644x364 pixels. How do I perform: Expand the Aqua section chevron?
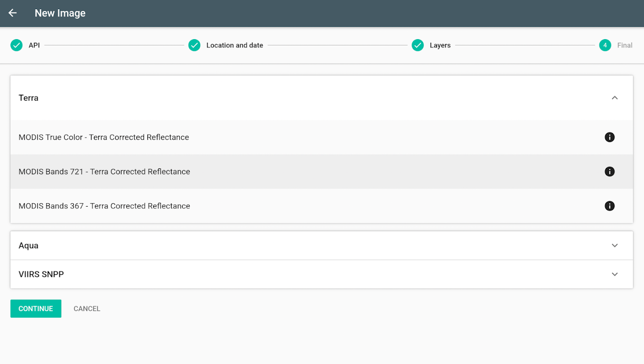click(x=615, y=246)
